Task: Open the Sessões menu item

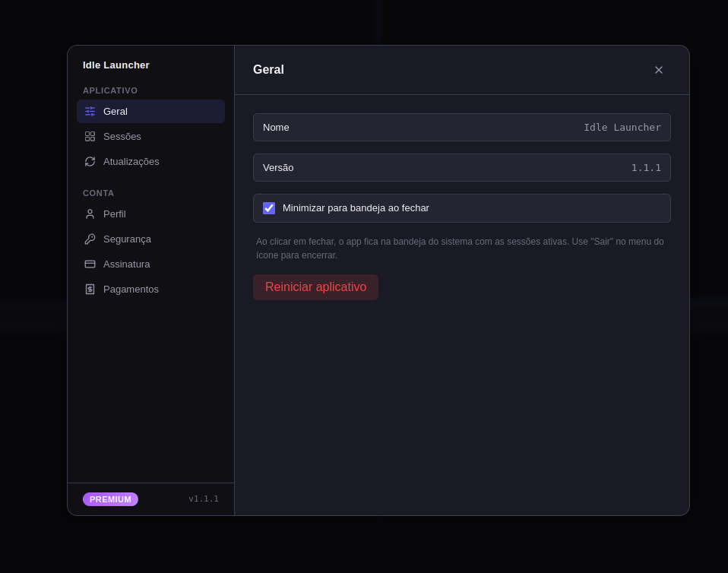Action: 151,137
